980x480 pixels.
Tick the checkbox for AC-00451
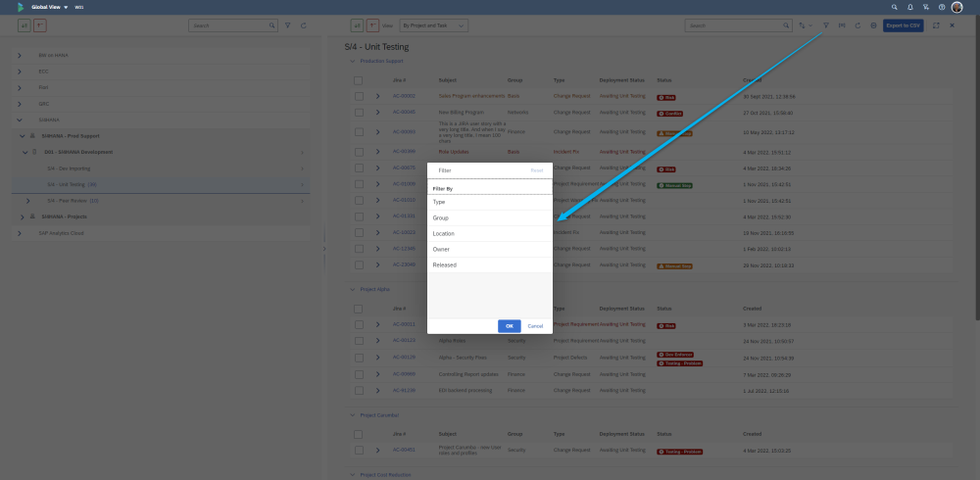click(x=359, y=450)
